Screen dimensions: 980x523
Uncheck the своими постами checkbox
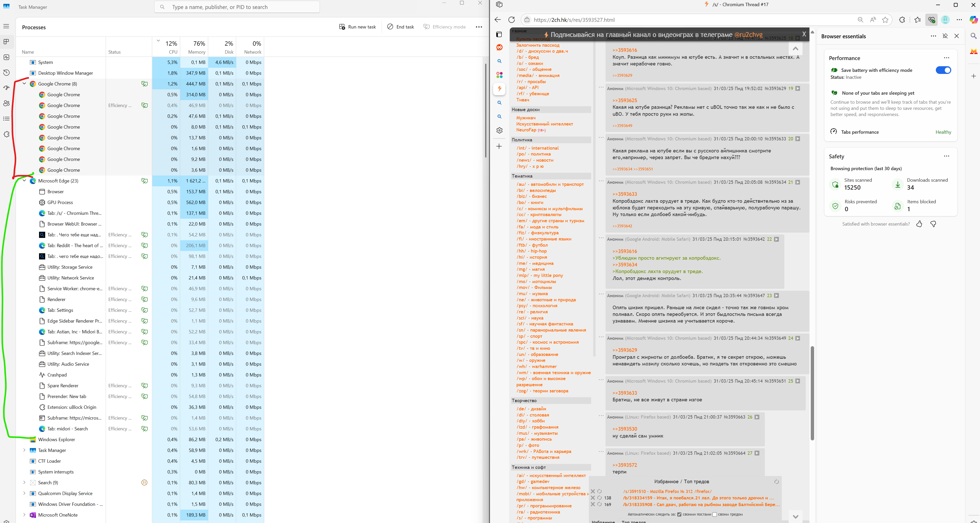tap(679, 514)
